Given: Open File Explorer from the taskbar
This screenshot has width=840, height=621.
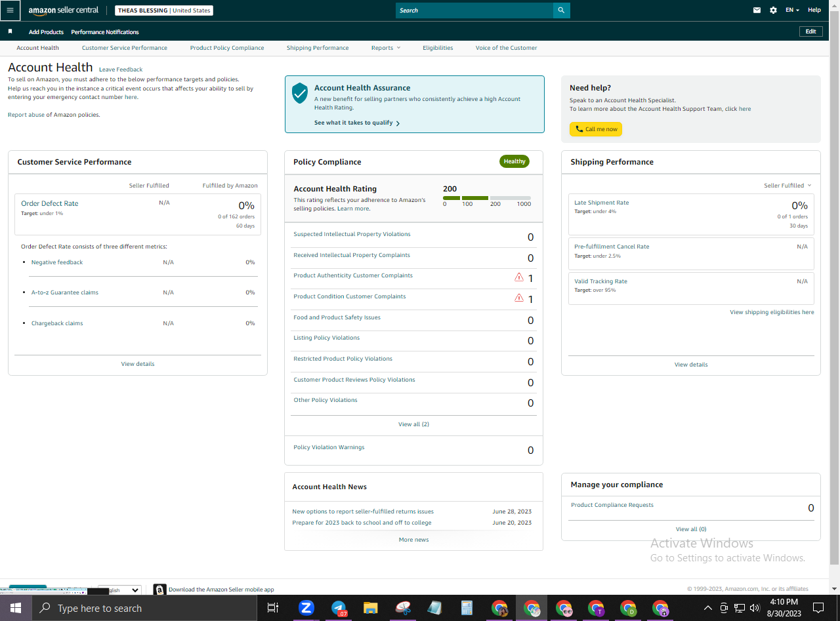Looking at the screenshot, I should (x=371, y=608).
